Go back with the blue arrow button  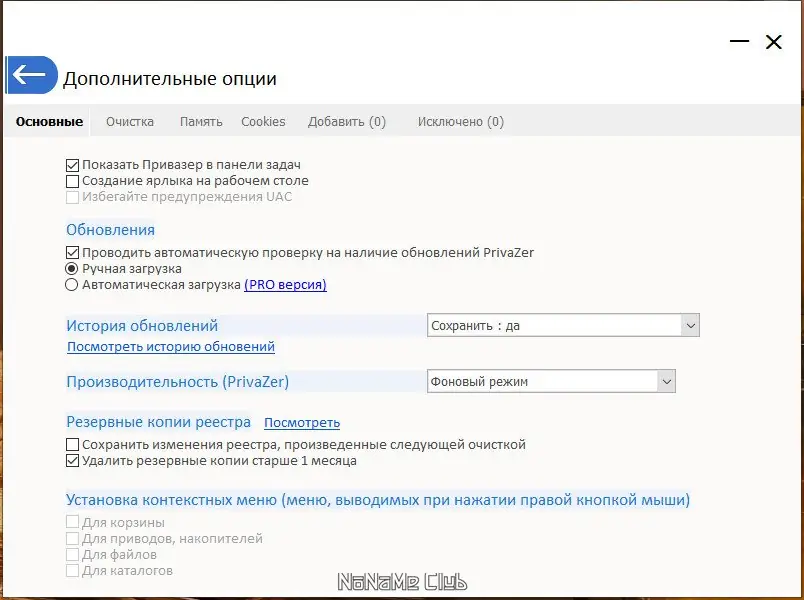(32, 75)
